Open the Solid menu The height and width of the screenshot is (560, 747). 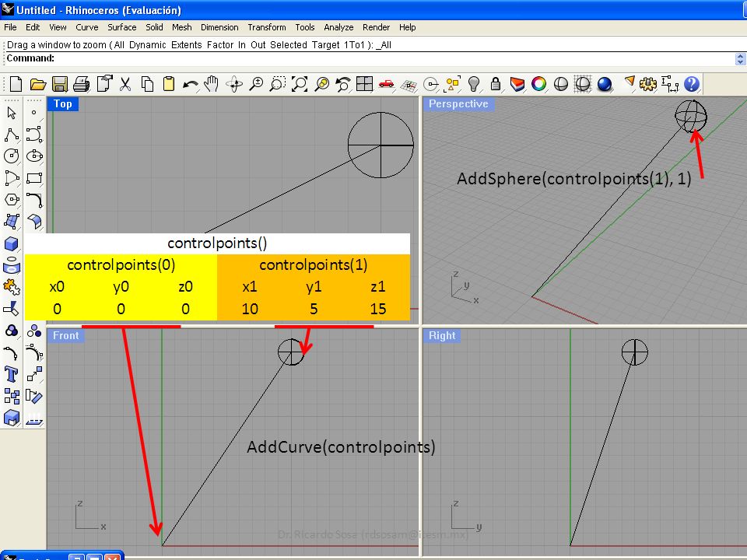tap(154, 28)
